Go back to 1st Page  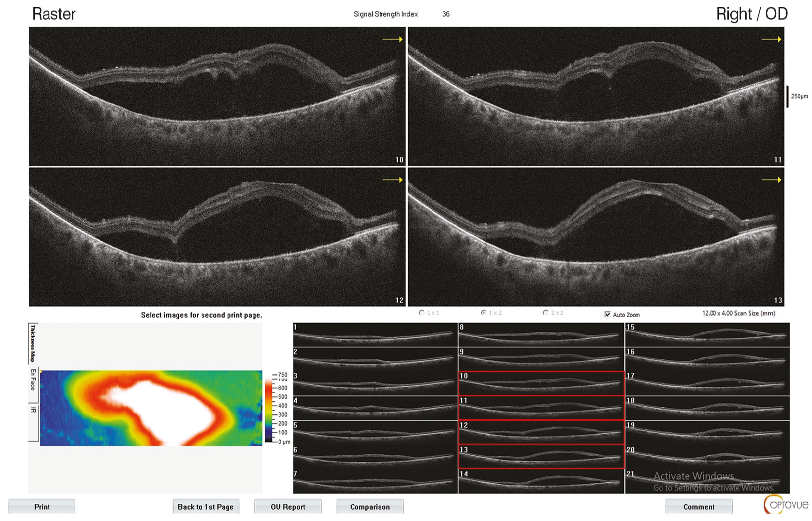(x=205, y=506)
